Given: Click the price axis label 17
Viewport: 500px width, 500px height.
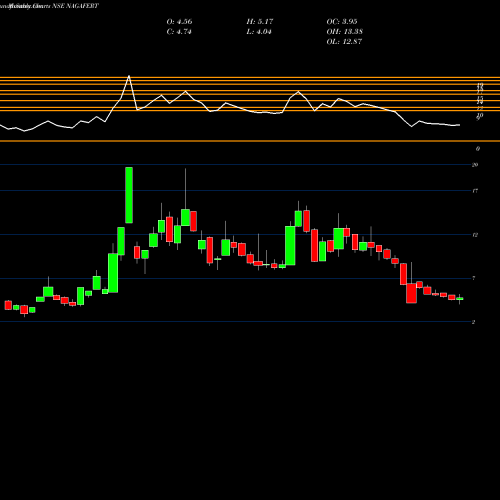Looking at the screenshot, I should [475, 191].
